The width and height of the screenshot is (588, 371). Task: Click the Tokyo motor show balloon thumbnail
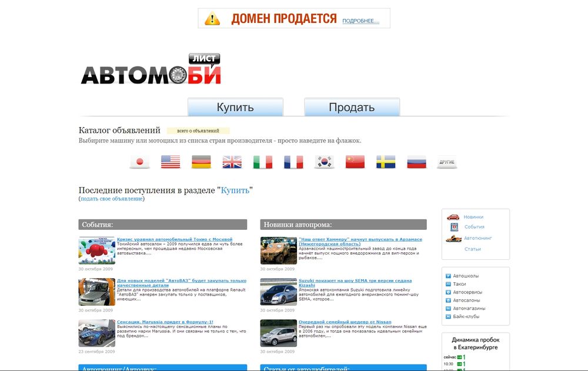(x=97, y=250)
